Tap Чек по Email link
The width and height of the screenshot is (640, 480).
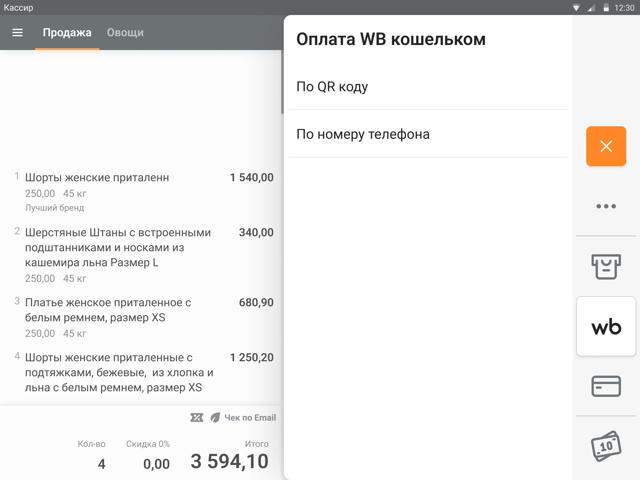[x=249, y=417]
